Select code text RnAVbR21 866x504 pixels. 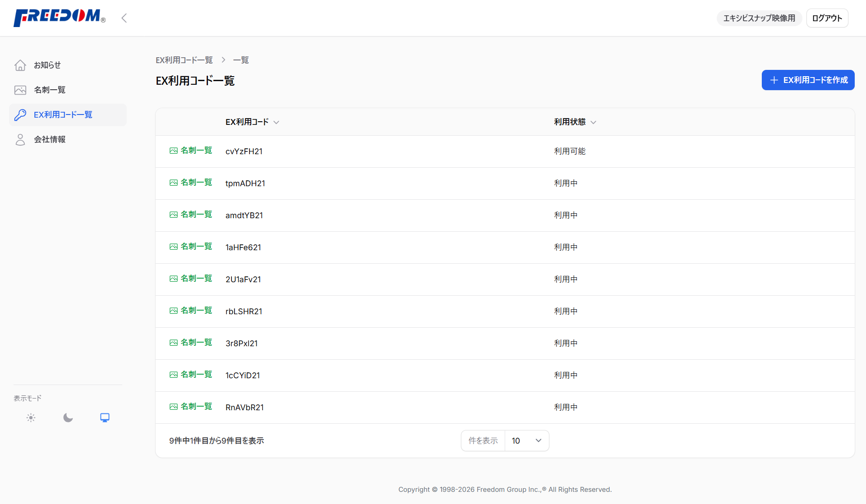[x=244, y=408]
